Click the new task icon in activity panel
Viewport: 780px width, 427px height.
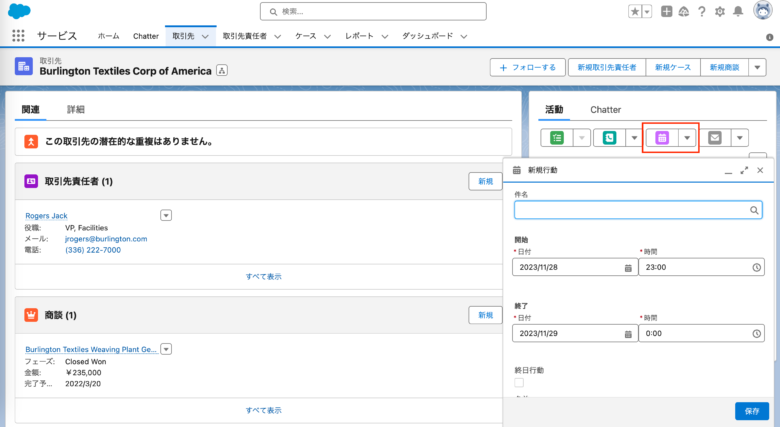(x=557, y=138)
